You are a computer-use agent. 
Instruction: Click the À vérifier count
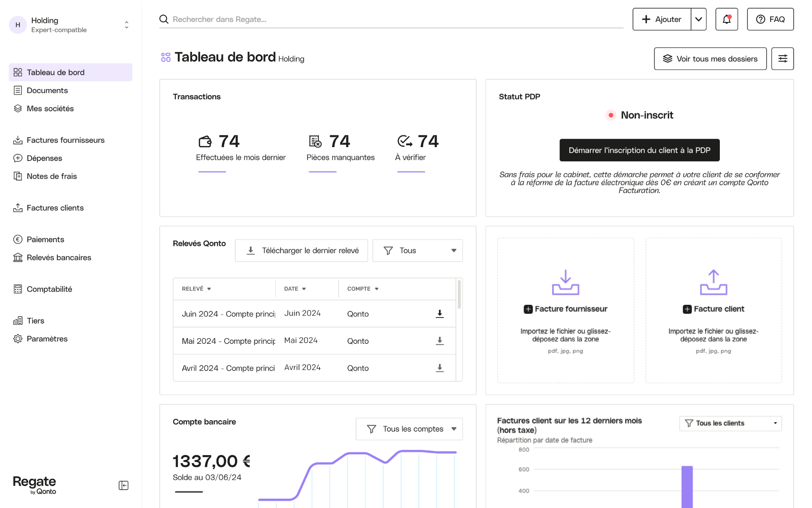[428, 141]
